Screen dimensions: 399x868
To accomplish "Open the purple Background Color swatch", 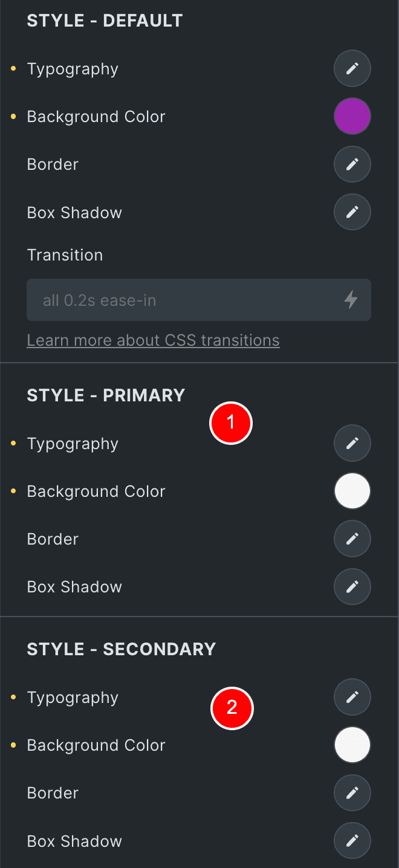I will [x=352, y=117].
